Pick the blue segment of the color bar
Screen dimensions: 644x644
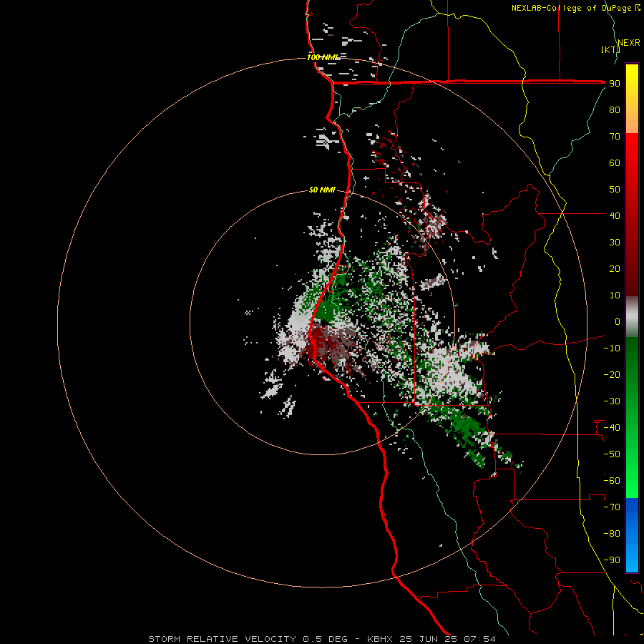[x=632, y=535]
